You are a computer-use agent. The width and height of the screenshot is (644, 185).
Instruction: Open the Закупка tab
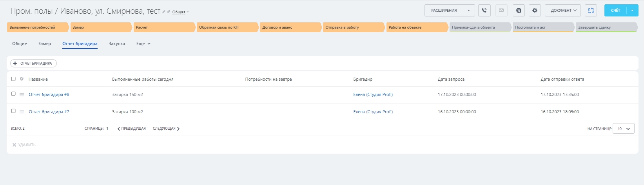click(117, 44)
